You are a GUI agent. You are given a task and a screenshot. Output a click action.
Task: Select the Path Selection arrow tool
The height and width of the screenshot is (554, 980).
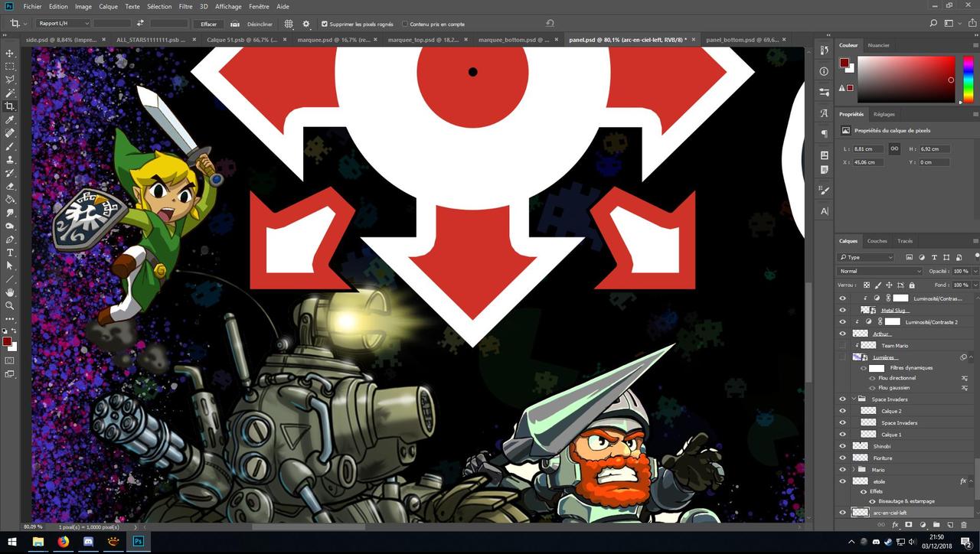(x=10, y=266)
